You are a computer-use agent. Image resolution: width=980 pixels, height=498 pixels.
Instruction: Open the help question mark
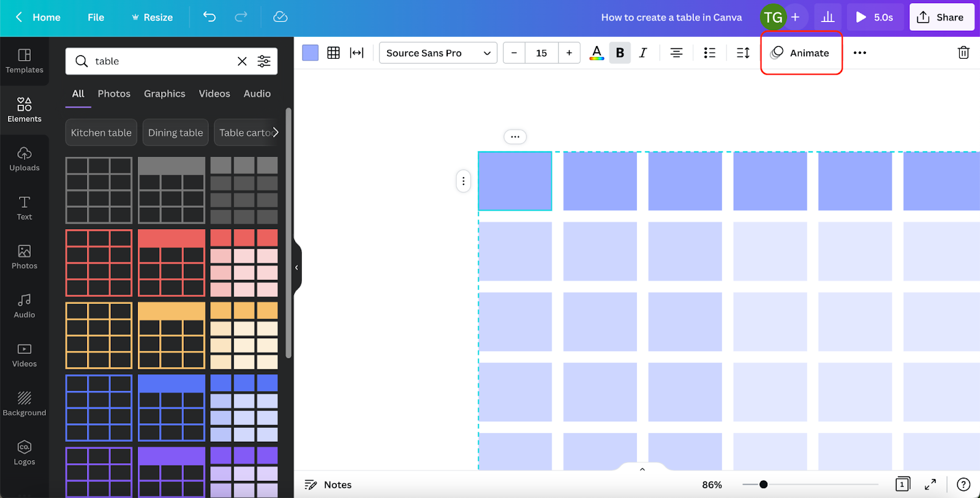963,485
